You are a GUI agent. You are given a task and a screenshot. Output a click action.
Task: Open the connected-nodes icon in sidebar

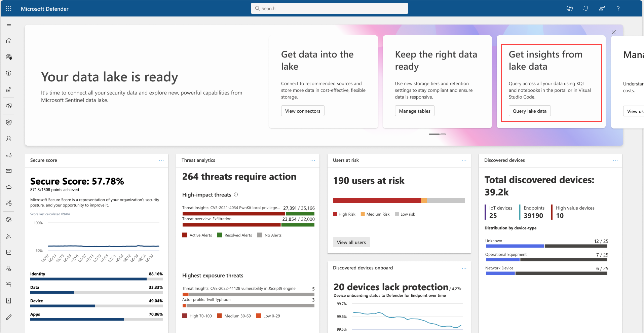click(9, 203)
